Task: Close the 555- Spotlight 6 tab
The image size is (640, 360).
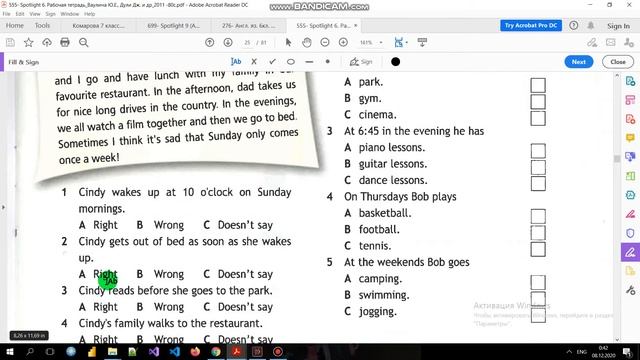Action: pyautogui.click(x=356, y=25)
